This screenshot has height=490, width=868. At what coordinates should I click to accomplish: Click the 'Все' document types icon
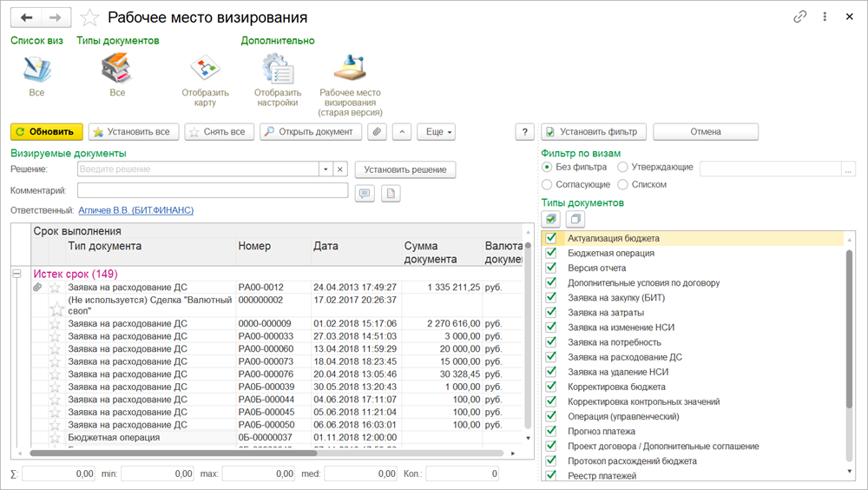[x=116, y=68]
